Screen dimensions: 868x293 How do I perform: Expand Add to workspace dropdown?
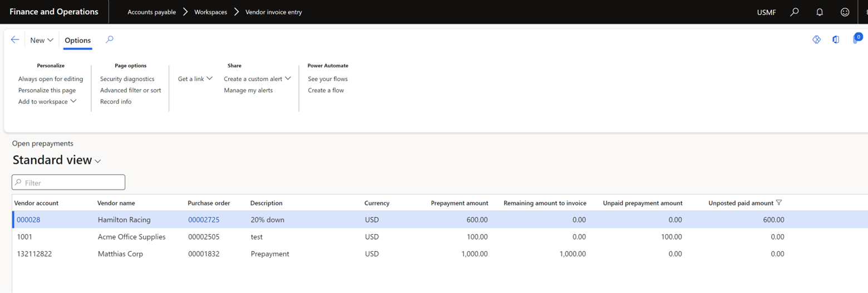pos(47,102)
